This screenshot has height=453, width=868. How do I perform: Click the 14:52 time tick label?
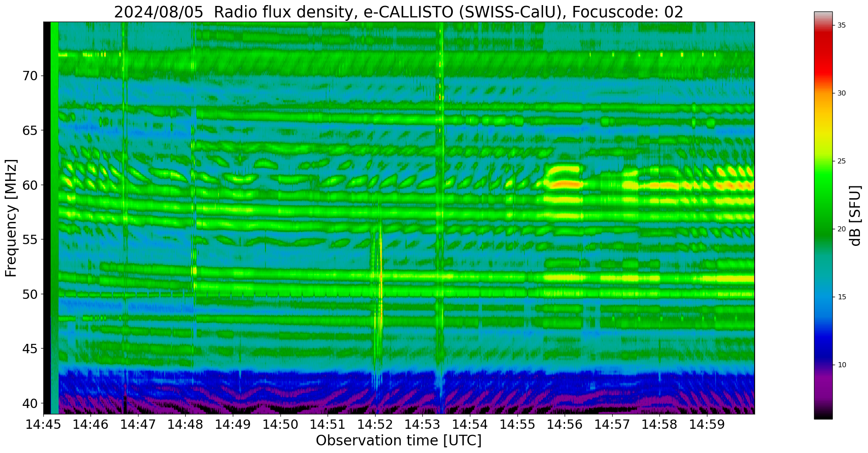click(375, 424)
